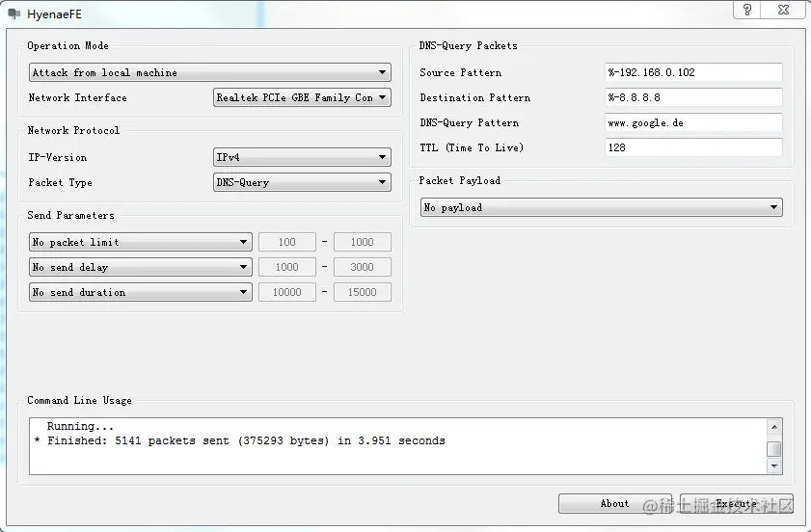Click the 'Network Interface' label
811x532 pixels.
(77, 97)
